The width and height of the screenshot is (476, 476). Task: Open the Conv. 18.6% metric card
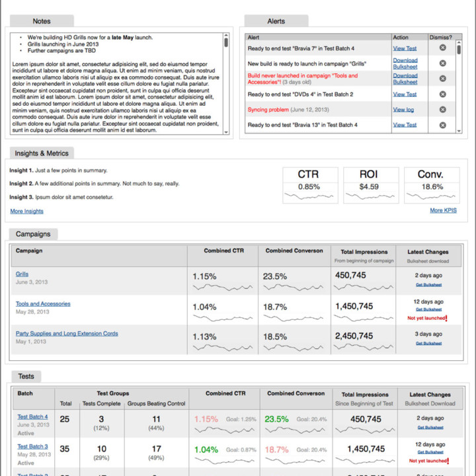click(430, 184)
